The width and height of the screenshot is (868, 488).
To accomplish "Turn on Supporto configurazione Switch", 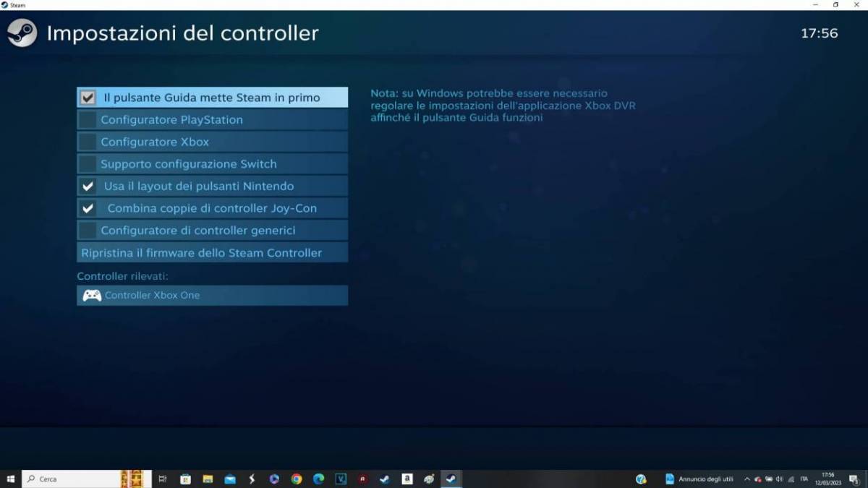I will tap(88, 164).
